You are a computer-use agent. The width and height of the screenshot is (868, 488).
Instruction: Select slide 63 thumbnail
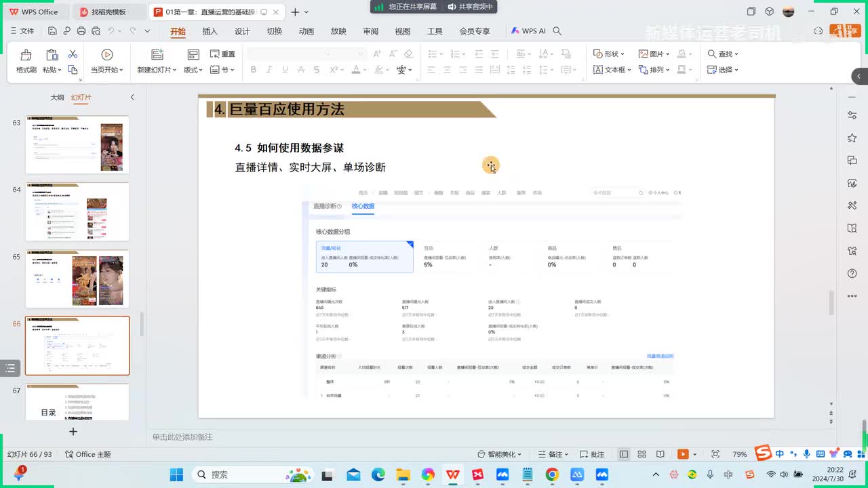click(x=77, y=144)
